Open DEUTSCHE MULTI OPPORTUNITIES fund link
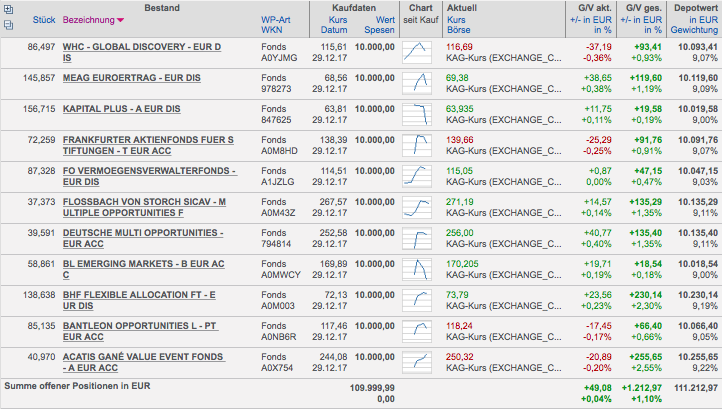The height and width of the screenshot is (409, 722). click(x=143, y=238)
